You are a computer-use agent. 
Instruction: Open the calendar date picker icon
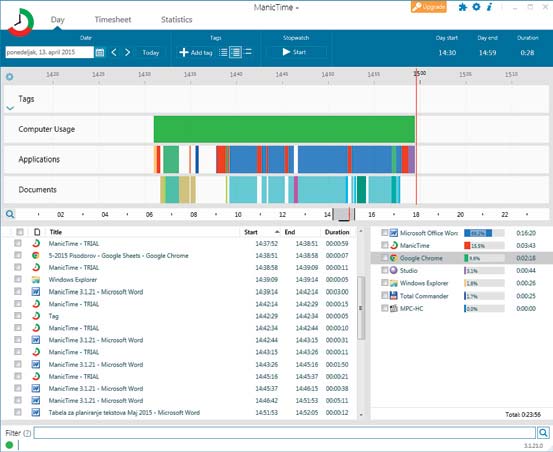coord(100,53)
